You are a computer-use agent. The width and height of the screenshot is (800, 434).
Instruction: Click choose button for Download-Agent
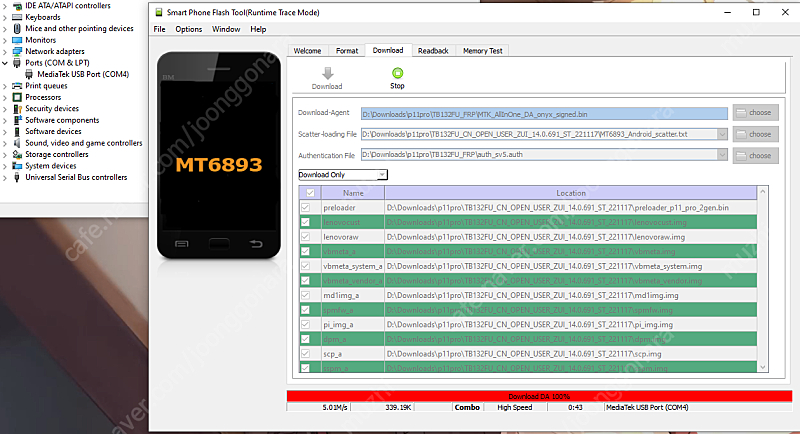(753, 113)
